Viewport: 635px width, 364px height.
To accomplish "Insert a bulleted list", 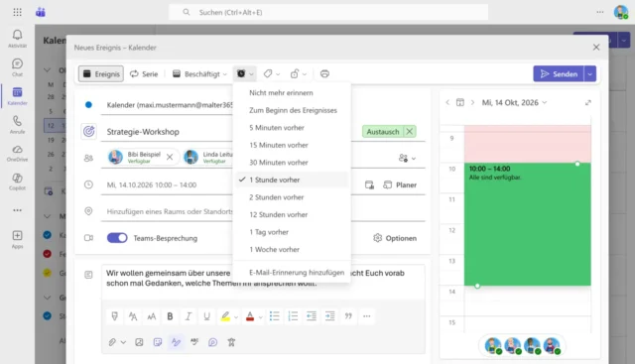I will [275, 316].
